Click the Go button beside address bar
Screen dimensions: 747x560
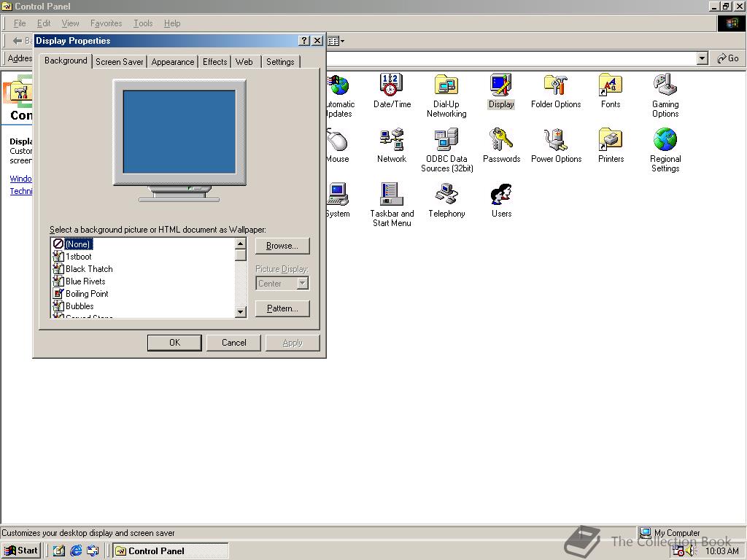728,58
